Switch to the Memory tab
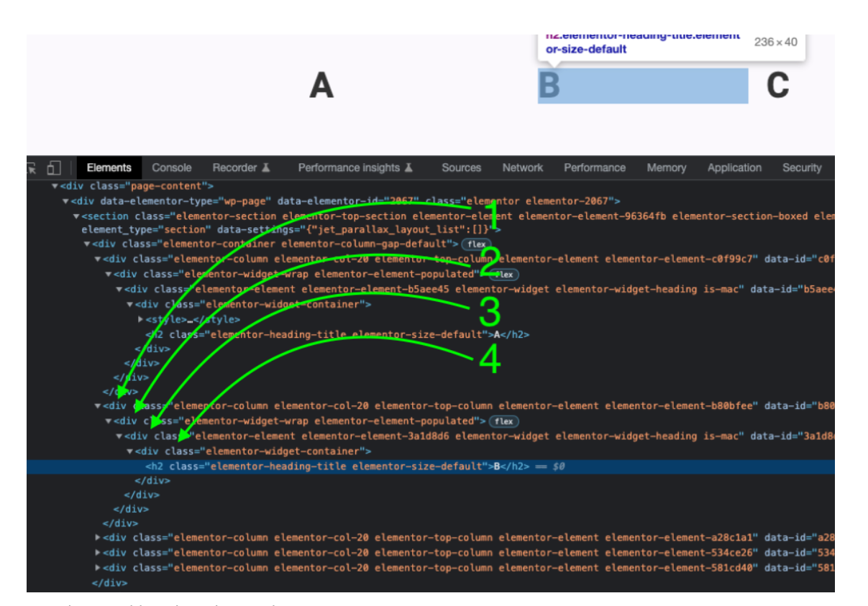868x606 pixels. [667, 167]
